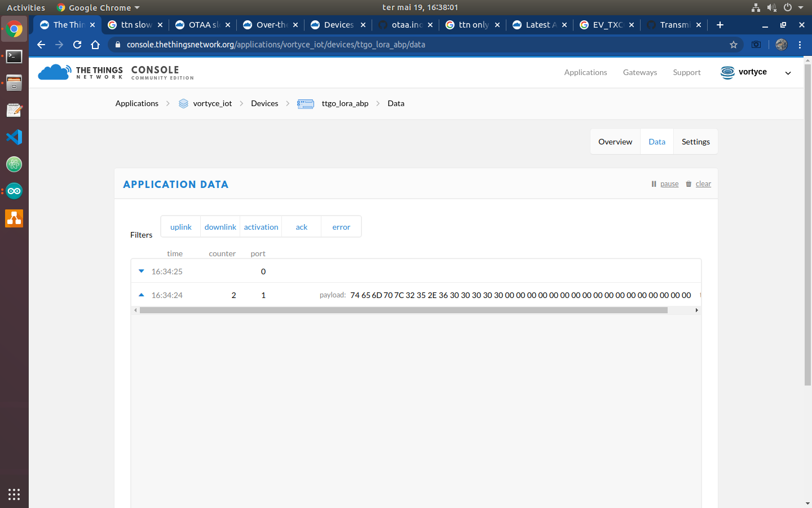Enable the downlink message filter
This screenshot has width=812, height=508.
pyautogui.click(x=220, y=226)
